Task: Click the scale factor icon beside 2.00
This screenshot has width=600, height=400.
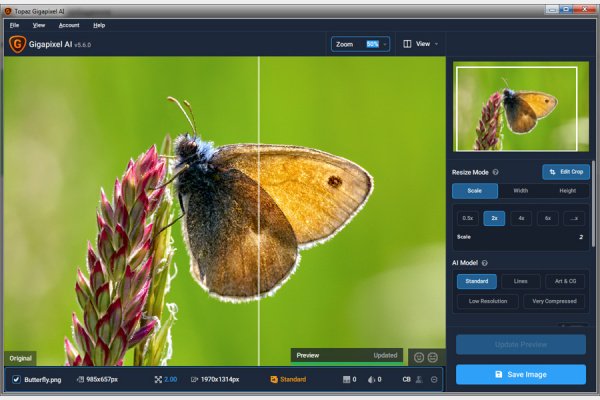Action: coord(158,379)
